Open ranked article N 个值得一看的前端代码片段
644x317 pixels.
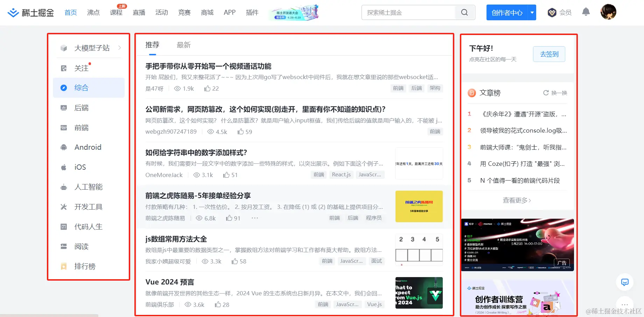tap(520, 181)
